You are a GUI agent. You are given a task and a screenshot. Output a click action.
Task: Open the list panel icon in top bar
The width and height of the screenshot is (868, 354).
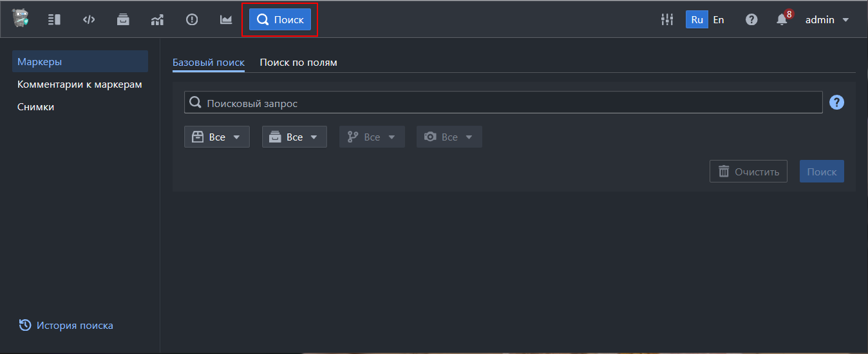54,19
